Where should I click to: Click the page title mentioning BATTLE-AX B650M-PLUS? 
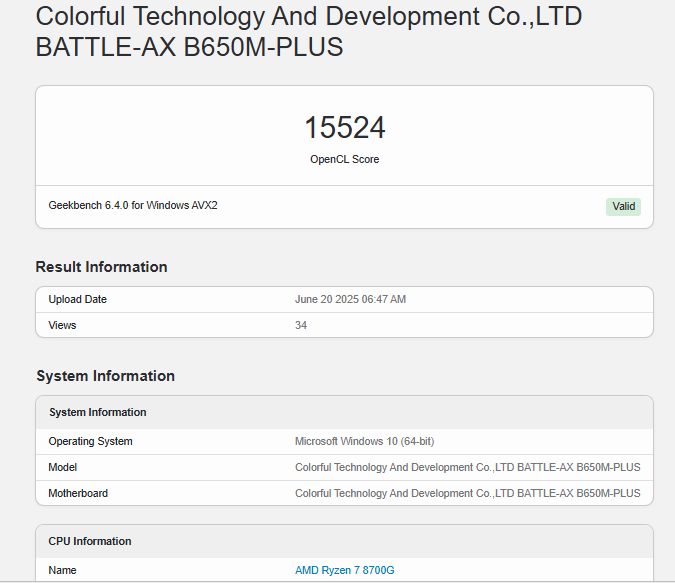click(x=308, y=32)
